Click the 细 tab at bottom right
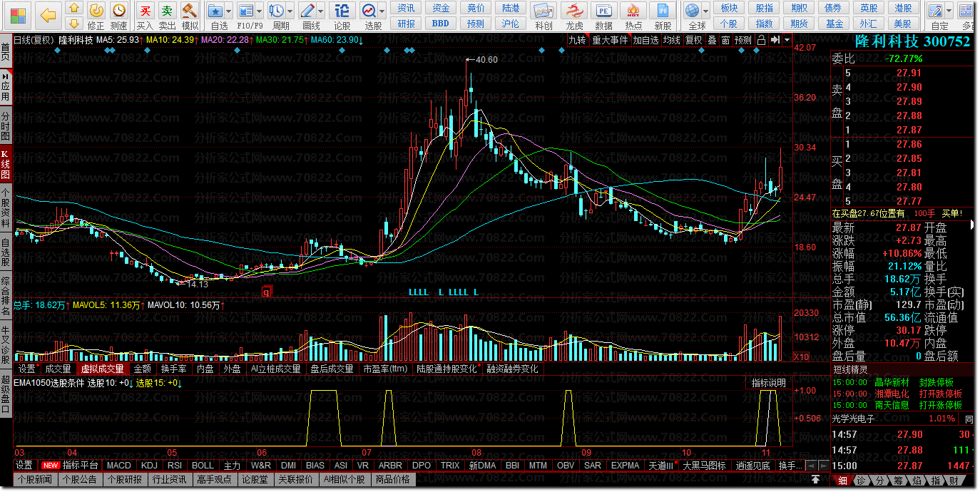The image size is (980, 492). (842, 480)
